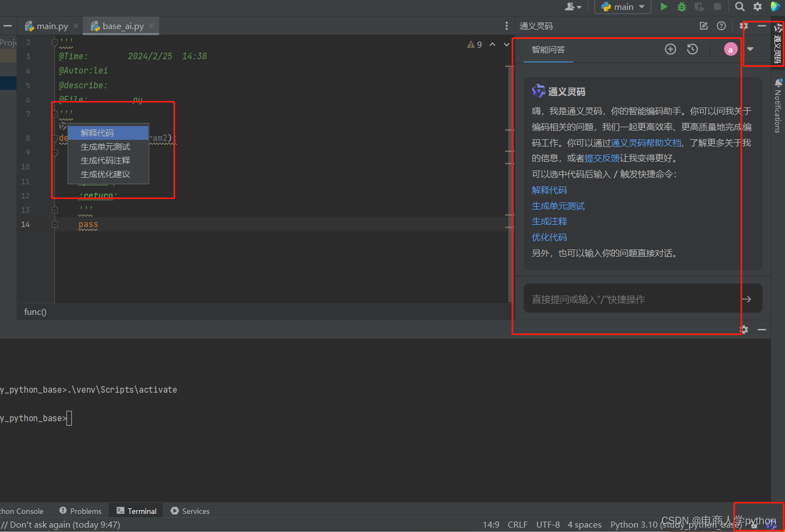
Task: Send the chat message with the arrow button
Action: [747, 299]
